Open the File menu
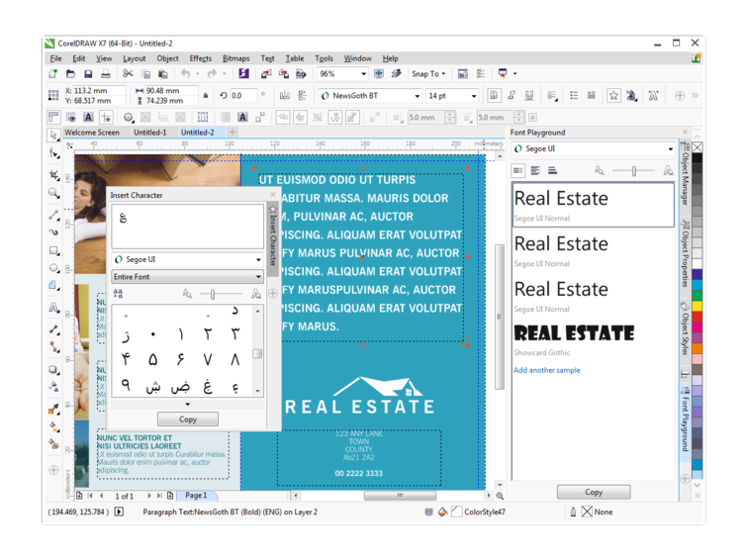Image resolution: width=747 pixels, height=560 pixels. tap(55, 58)
